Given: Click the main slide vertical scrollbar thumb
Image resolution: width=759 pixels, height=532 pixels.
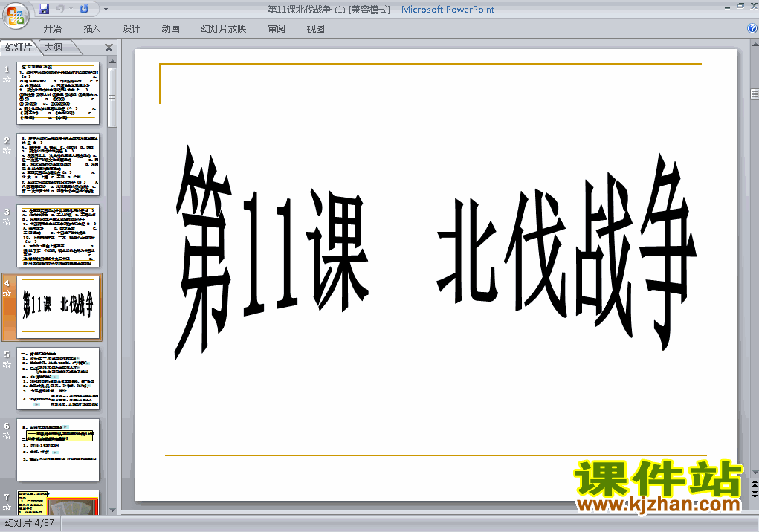Looking at the screenshot, I should (755, 94).
